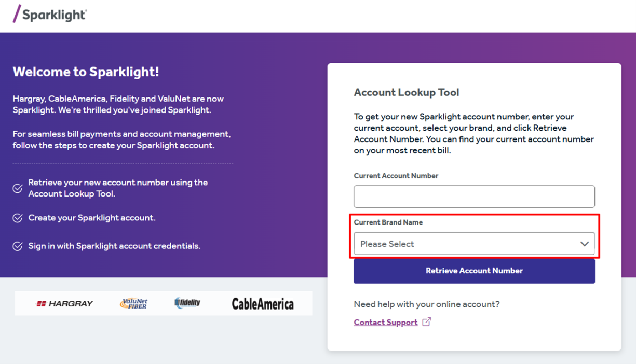Click the ValuNet Fiber logo

tap(134, 303)
